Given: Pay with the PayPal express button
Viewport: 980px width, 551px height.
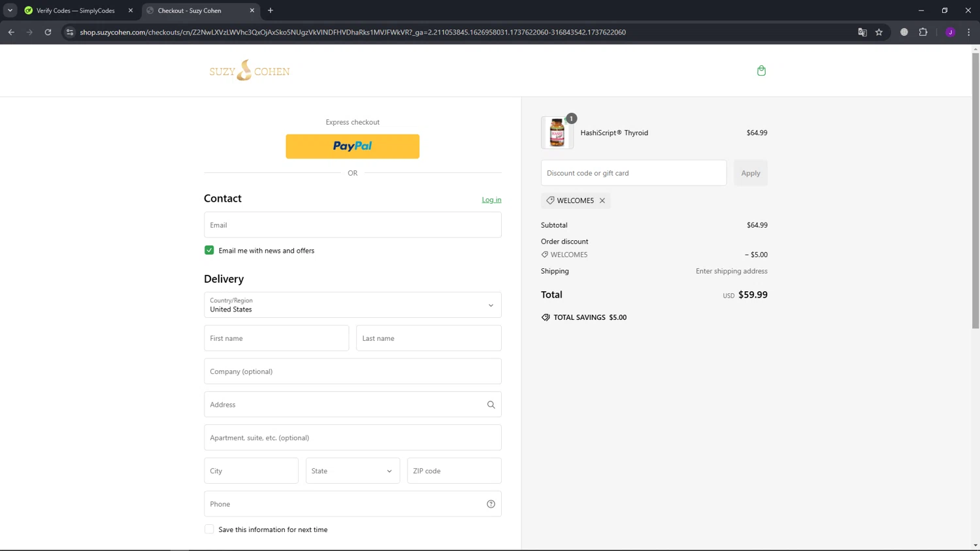Looking at the screenshot, I should (x=353, y=146).
